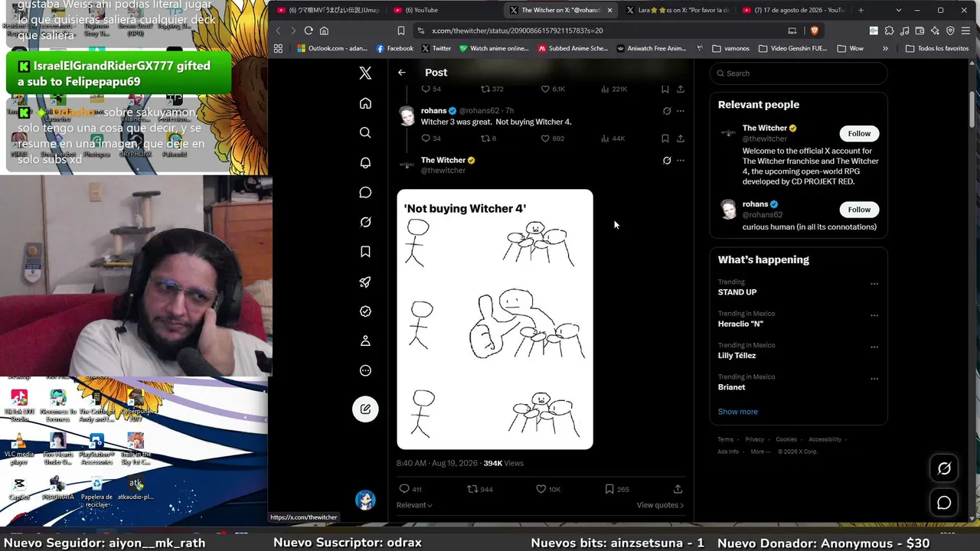Switch to the 'Lara on X' tab
980x551 pixels.
677,10
